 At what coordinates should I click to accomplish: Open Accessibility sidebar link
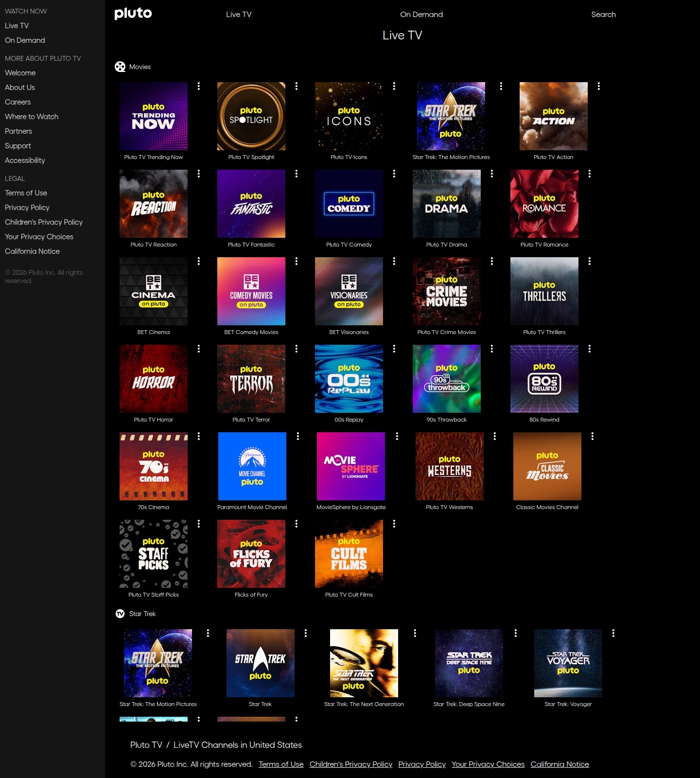tap(25, 160)
